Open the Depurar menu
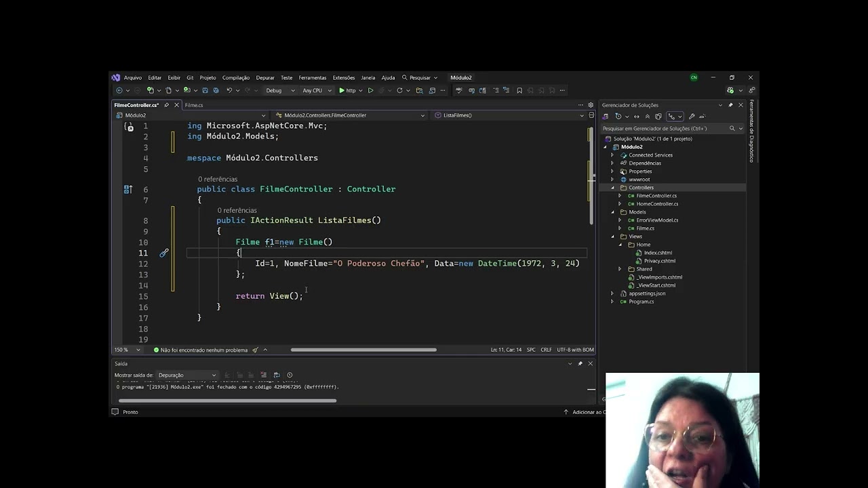The width and height of the screenshot is (868, 488). [265, 78]
